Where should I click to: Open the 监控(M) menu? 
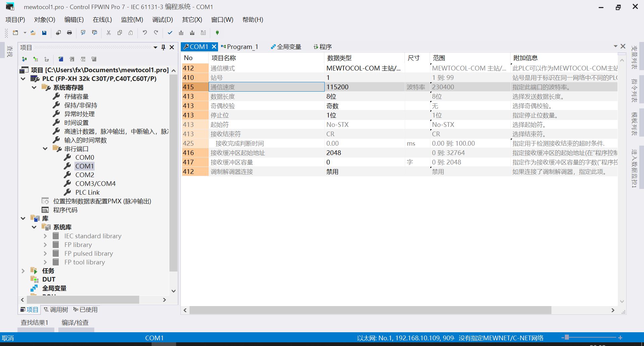[132, 19]
